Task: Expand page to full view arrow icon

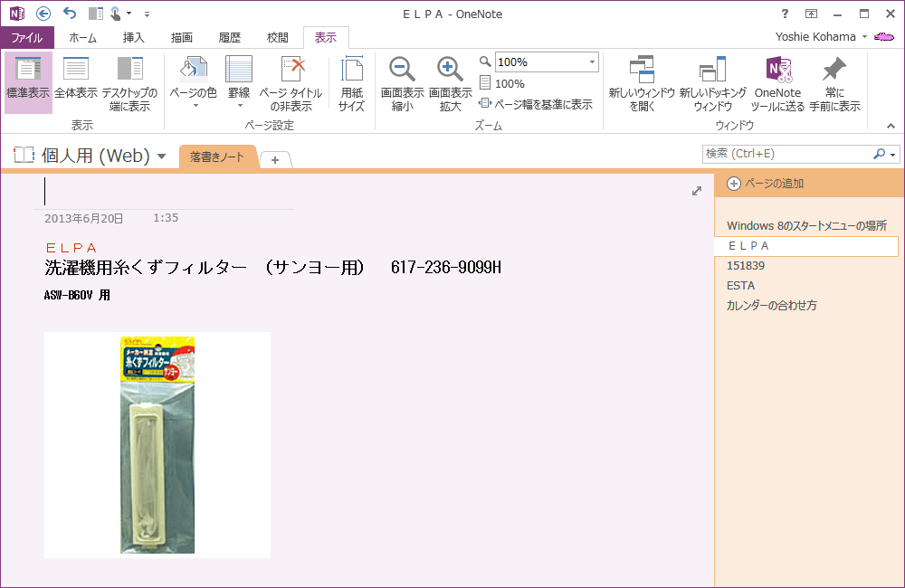Action: [x=697, y=191]
